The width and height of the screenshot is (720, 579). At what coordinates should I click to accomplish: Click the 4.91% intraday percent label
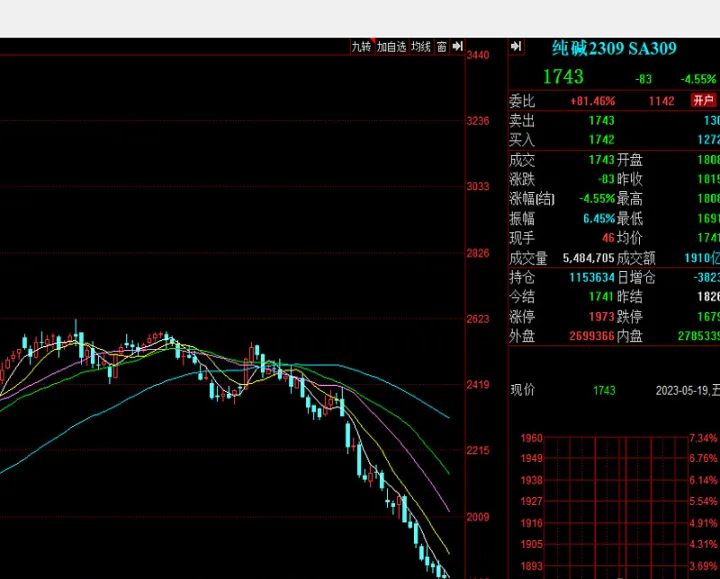click(x=703, y=523)
